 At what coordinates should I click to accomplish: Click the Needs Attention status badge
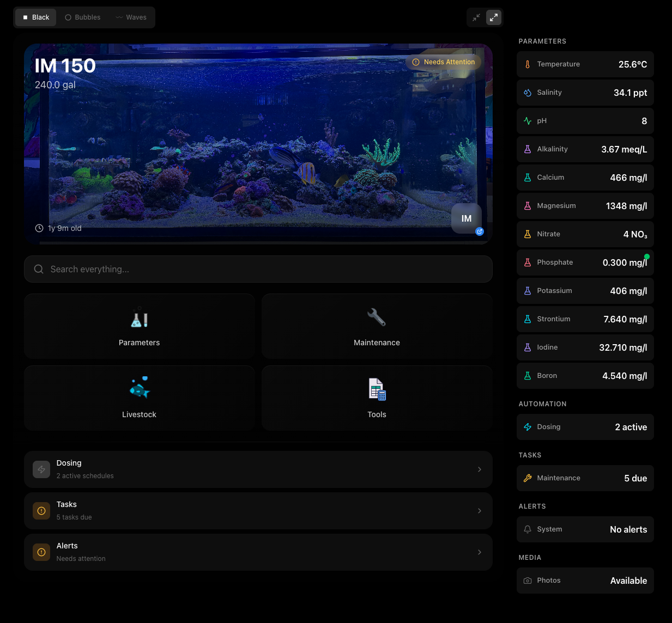pyautogui.click(x=444, y=62)
